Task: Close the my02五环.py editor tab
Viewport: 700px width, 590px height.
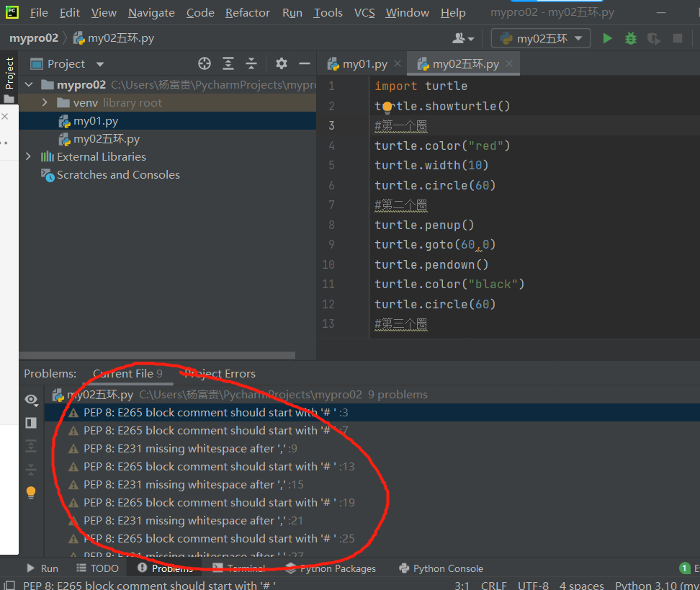Action: pos(509,64)
